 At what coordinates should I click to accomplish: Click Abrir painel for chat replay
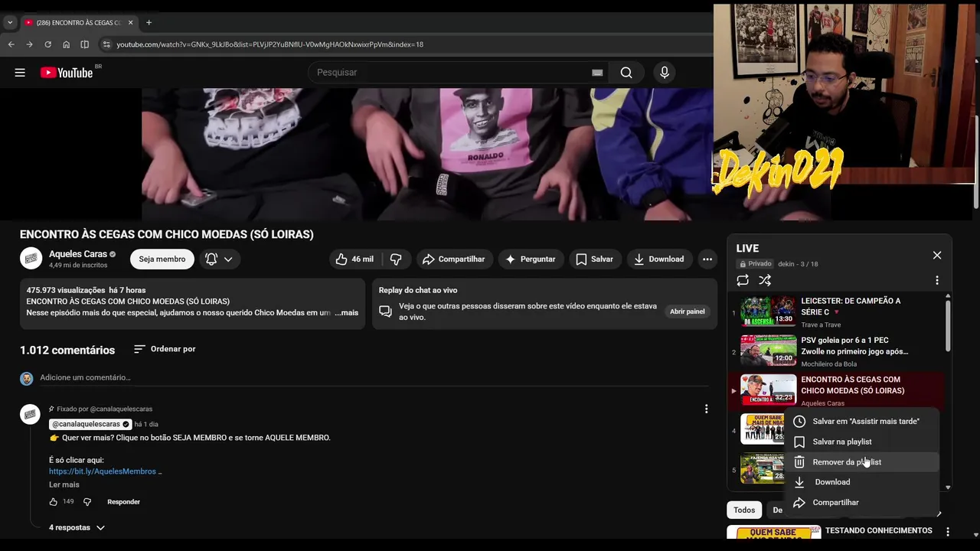click(x=688, y=311)
